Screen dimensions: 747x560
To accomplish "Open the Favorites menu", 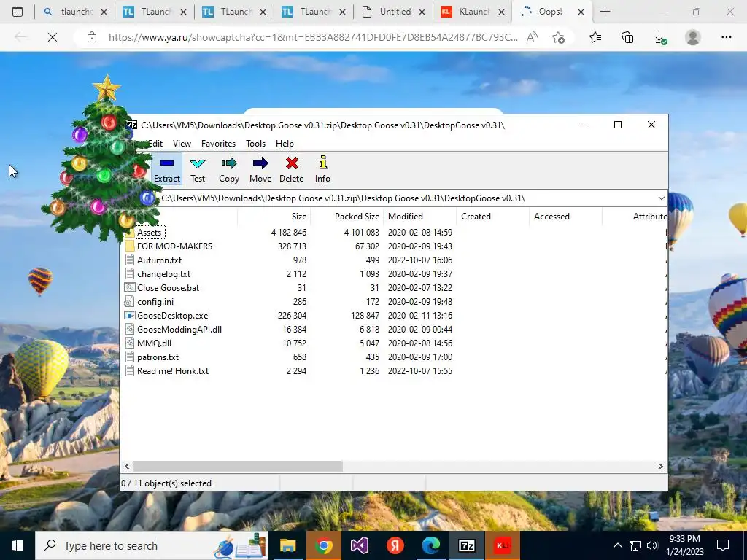I will pos(218,144).
